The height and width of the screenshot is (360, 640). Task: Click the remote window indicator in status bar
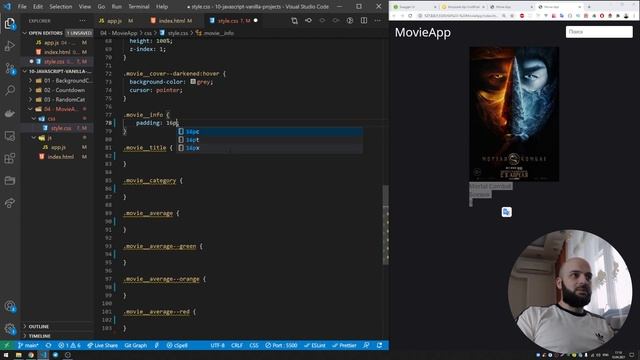(6, 345)
